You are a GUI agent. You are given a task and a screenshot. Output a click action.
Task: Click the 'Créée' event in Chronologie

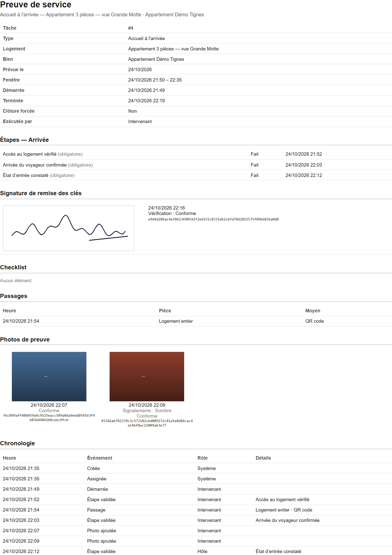pyautogui.click(x=93, y=468)
